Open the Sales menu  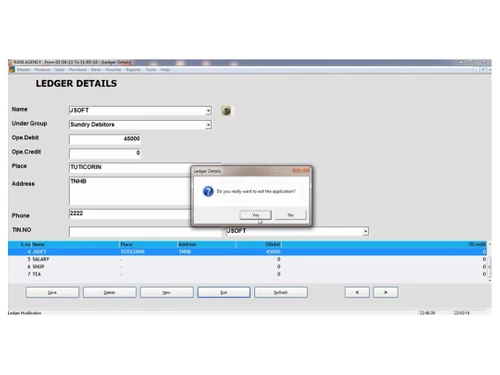click(x=60, y=70)
